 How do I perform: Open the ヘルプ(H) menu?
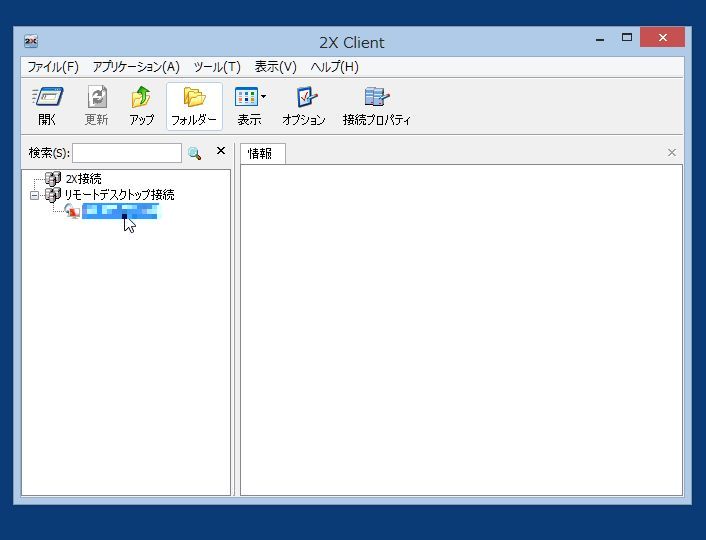click(335, 67)
